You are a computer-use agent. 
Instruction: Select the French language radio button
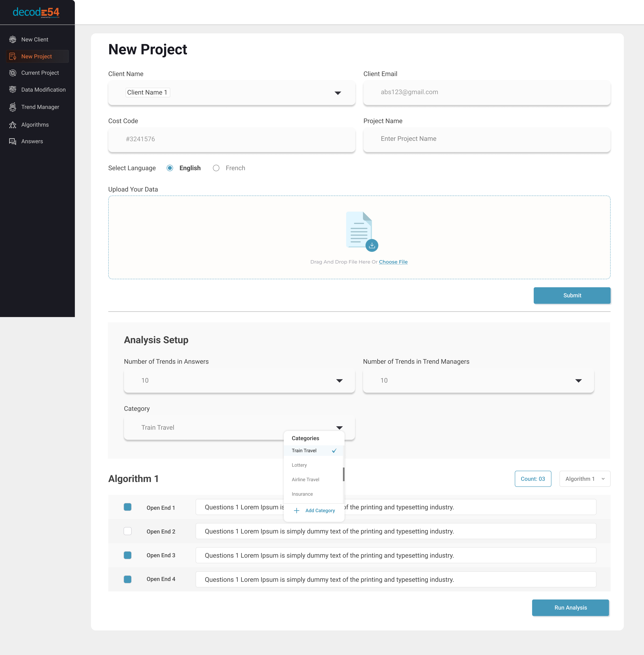click(216, 168)
